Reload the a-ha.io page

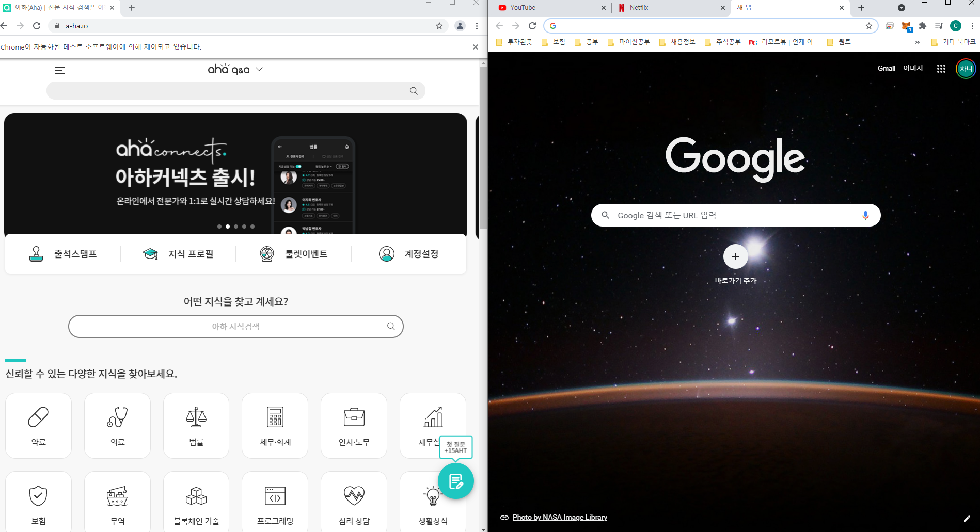37,26
